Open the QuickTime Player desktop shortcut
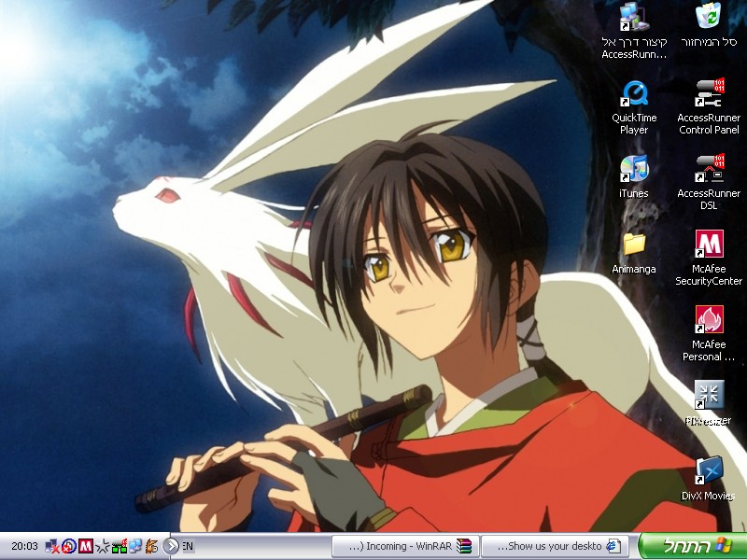Viewport: 747px width, 560px height. (x=634, y=95)
